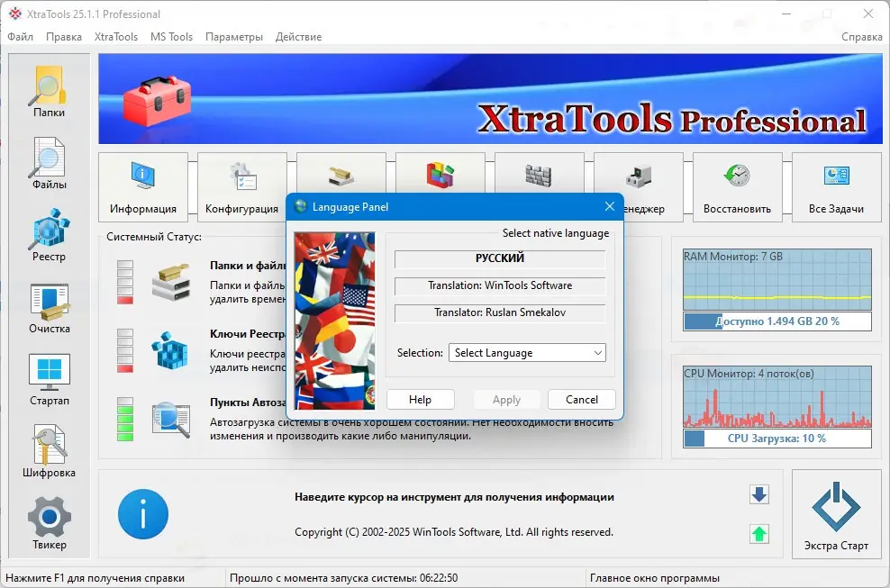Close the Language Panel dialog

[610, 206]
